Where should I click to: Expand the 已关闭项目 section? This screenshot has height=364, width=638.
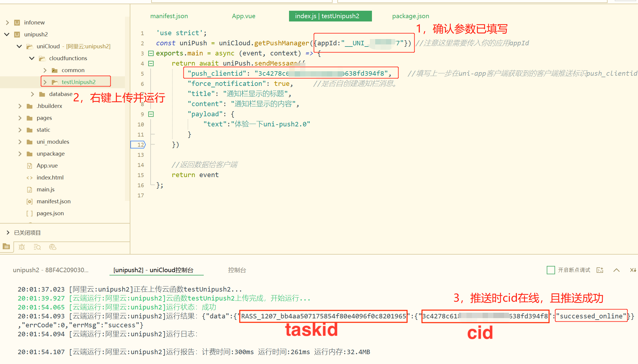click(8, 233)
